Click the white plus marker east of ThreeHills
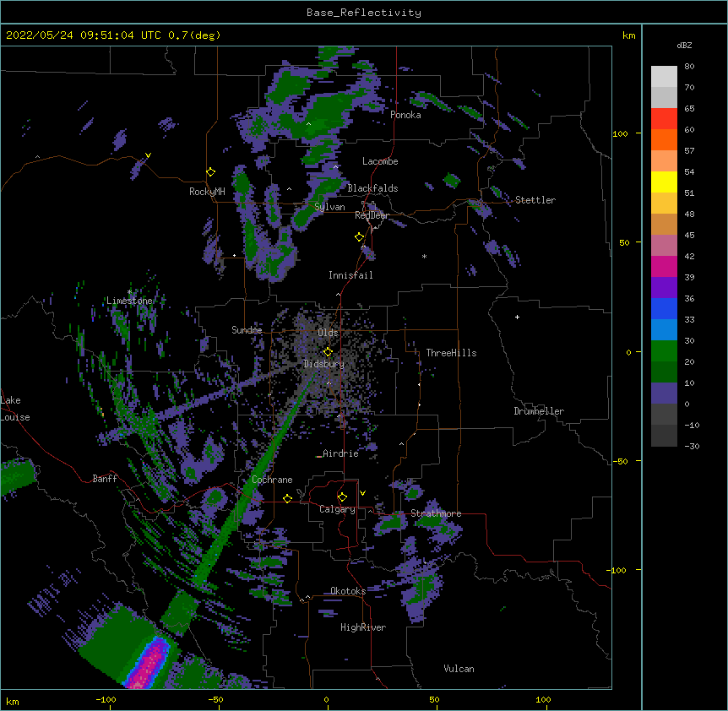728x711 pixels. (517, 317)
